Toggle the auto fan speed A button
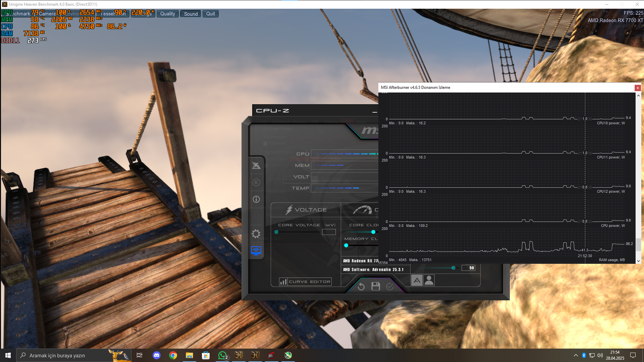Screen dimensions: 644x362 point(417,280)
